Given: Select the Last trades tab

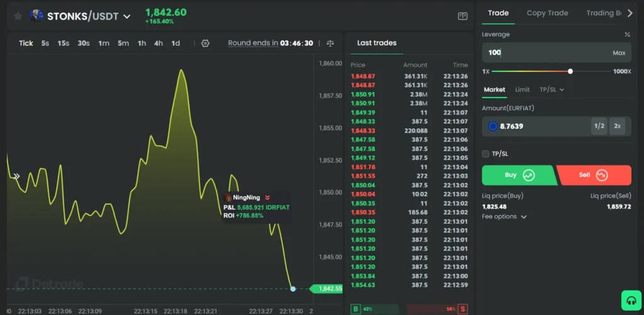Looking at the screenshot, I should point(377,43).
